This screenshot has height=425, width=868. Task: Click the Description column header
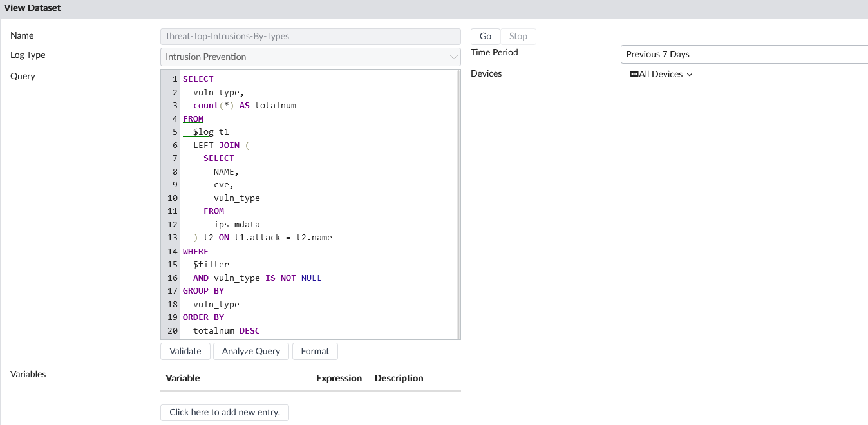399,378
